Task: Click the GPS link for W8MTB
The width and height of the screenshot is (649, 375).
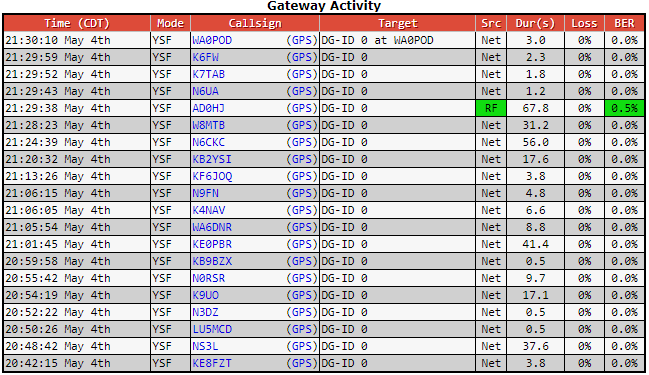Action: [x=302, y=125]
